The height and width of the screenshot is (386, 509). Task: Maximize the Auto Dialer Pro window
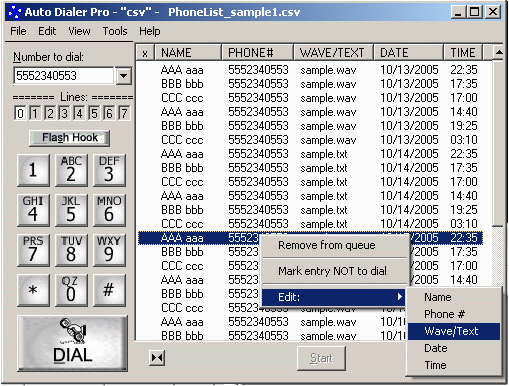click(x=475, y=12)
